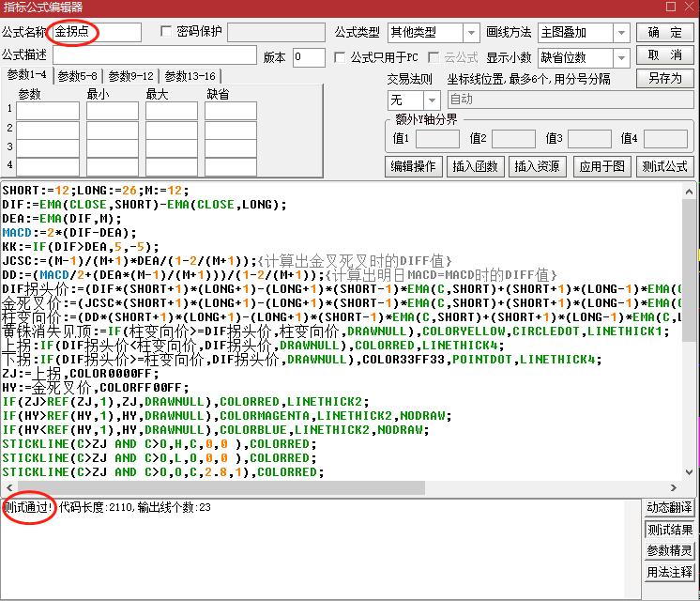
Task: Show the 动态翻译 panel
Action: (670, 508)
